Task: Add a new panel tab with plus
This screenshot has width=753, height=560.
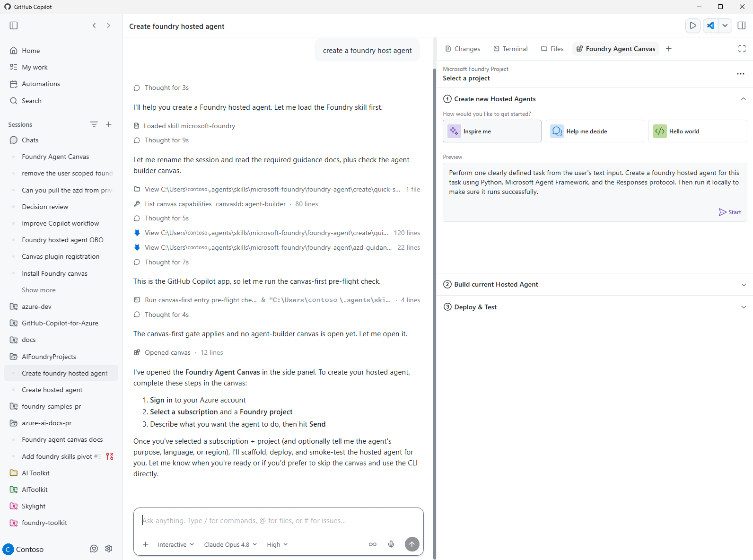Action: point(669,49)
